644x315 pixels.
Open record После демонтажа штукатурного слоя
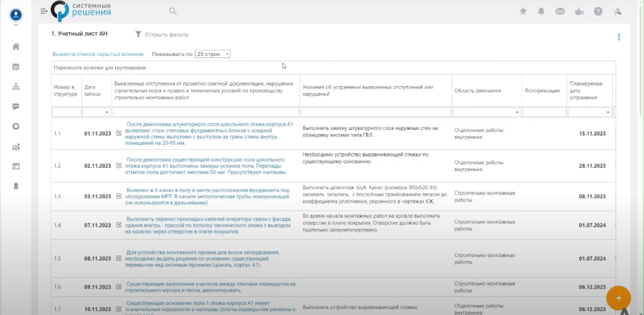pos(209,134)
